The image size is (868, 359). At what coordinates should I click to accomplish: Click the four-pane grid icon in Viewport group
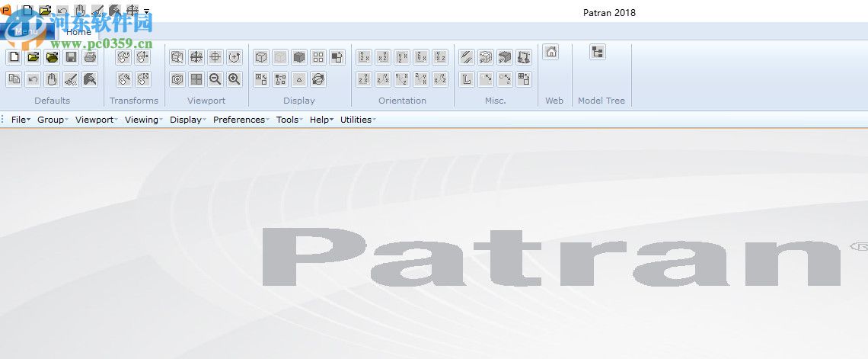(196, 79)
